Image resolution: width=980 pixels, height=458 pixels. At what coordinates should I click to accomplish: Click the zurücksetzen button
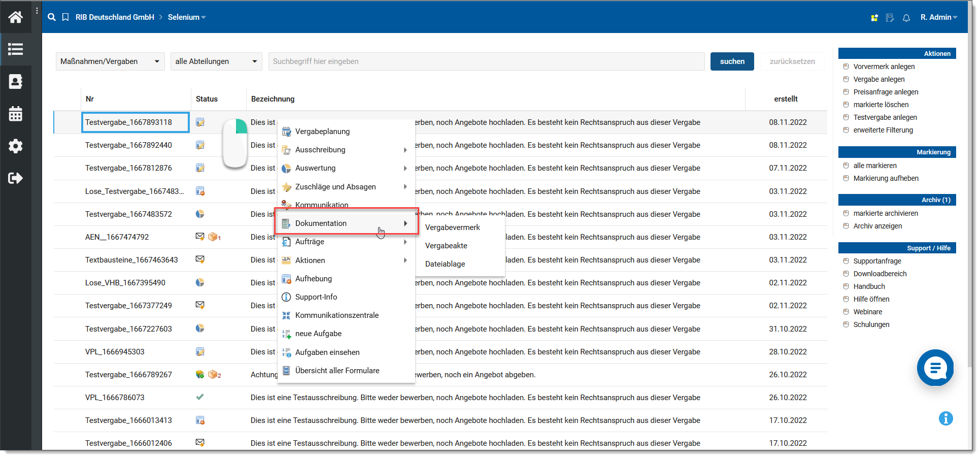[792, 61]
